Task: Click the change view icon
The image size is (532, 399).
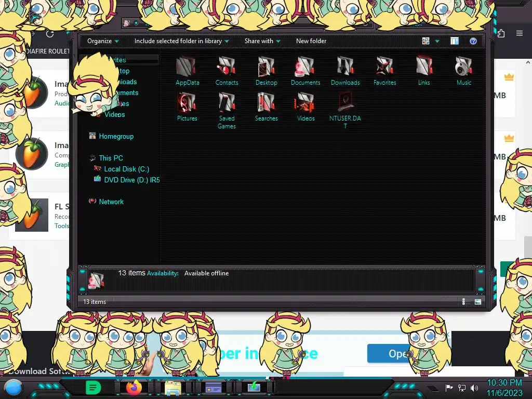Action: pyautogui.click(x=426, y=41)
